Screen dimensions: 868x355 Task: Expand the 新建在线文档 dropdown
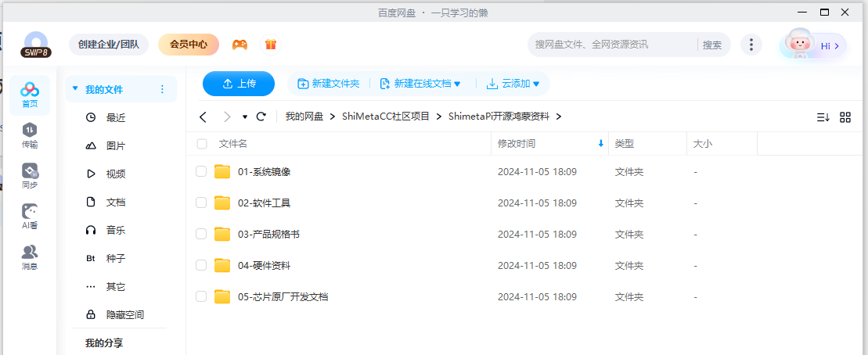click(457, 84)
